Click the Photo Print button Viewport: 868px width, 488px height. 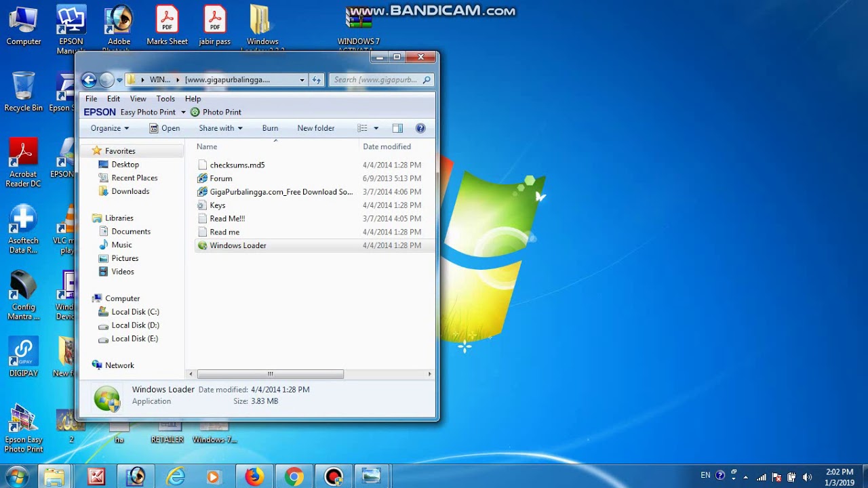click(x=216, y=113)
